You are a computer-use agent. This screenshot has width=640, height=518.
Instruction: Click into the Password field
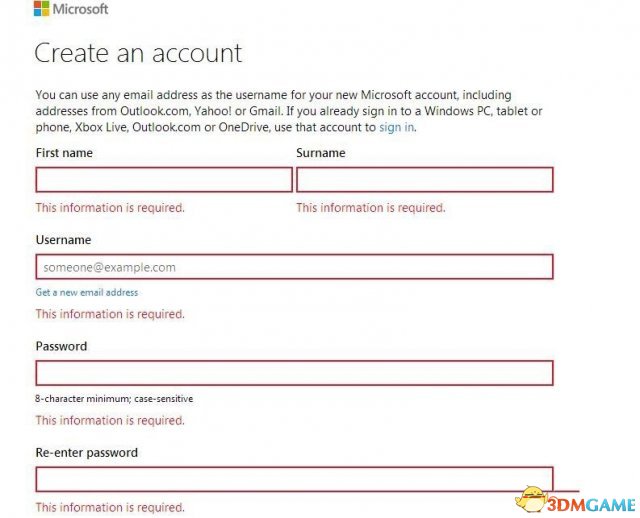click(294, 373)
